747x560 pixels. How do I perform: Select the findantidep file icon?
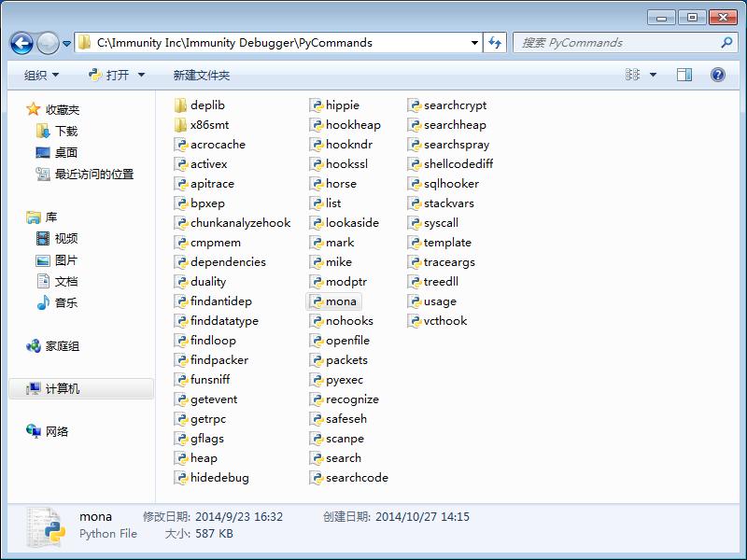click(x=180, y=301)
